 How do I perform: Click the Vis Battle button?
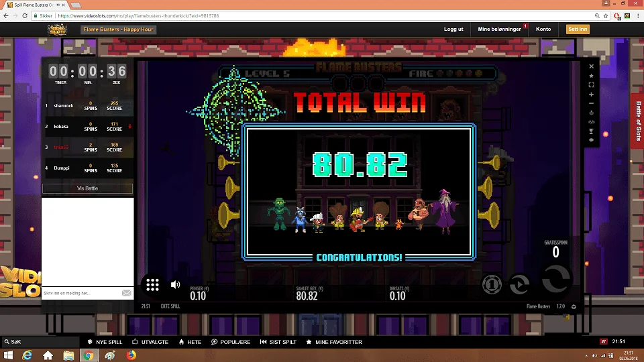coord(87,188)
